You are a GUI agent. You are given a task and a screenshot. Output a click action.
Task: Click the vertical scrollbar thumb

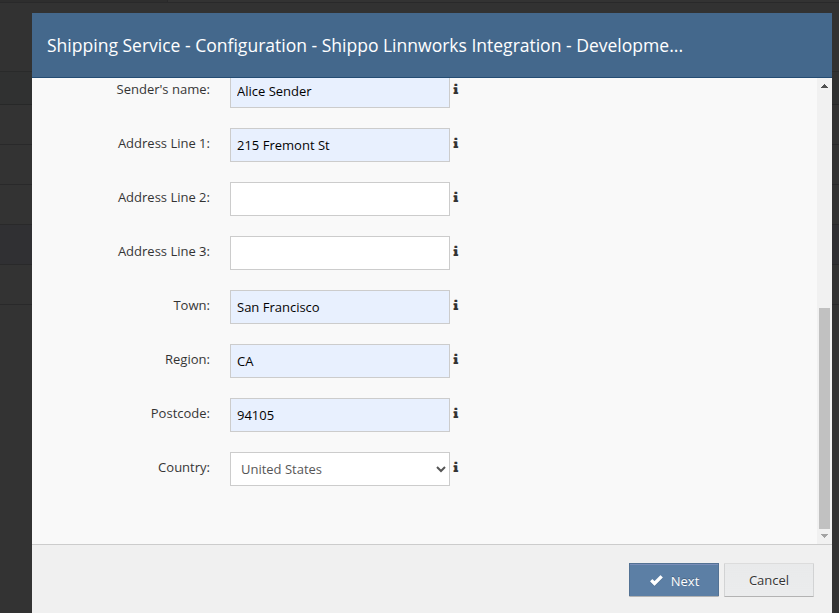click(x=824, y=418)
